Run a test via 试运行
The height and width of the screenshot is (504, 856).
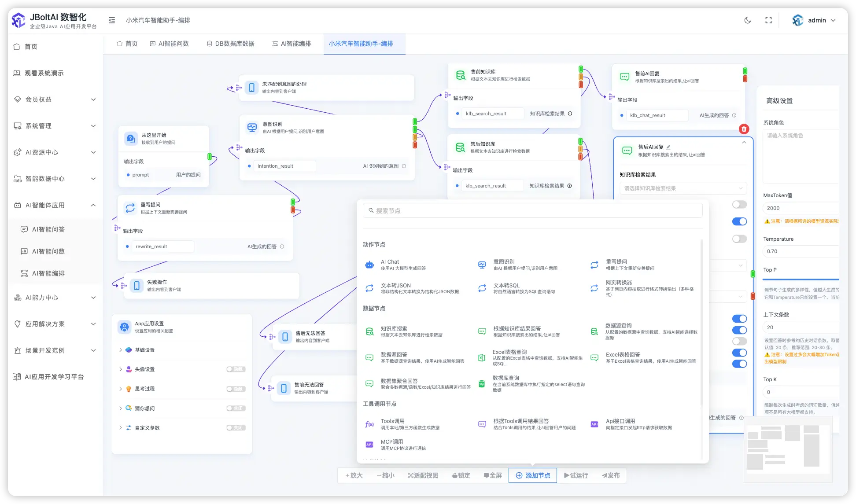(576, 475)
